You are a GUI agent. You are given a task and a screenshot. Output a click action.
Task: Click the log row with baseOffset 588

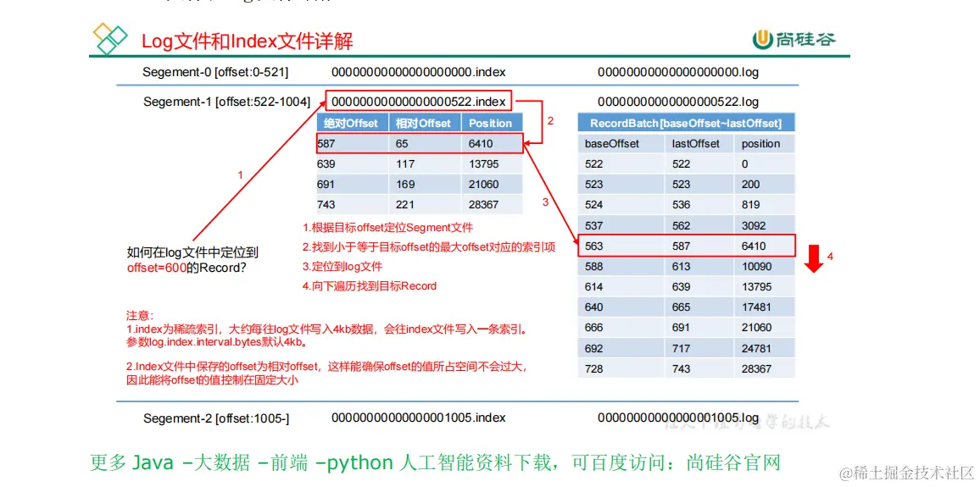pos(686,267)
